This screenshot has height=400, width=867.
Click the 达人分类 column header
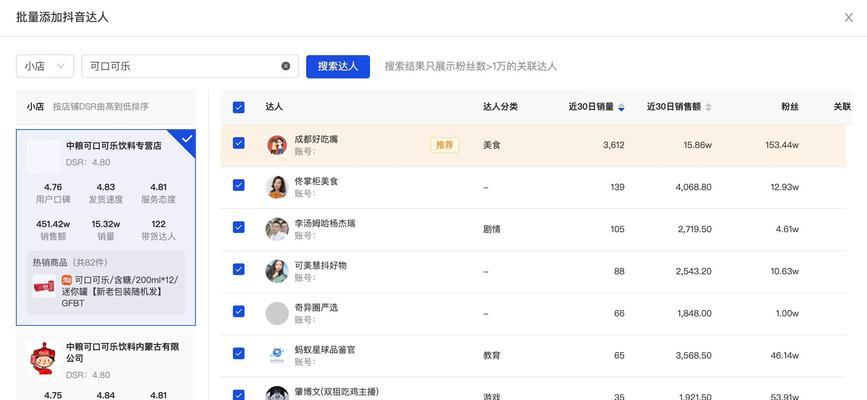pos(500,107)
